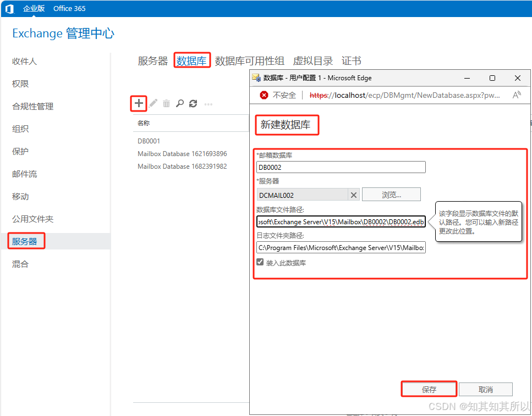The width and height of the screenshot is (532, 416).
Task: Toggle the mount this database checkbox
Action: point(260,262)
